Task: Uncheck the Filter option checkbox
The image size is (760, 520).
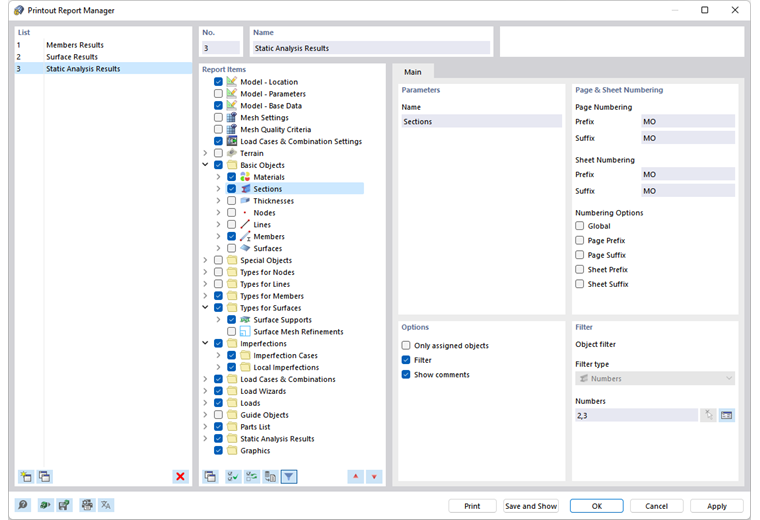Action: [406, 360]
